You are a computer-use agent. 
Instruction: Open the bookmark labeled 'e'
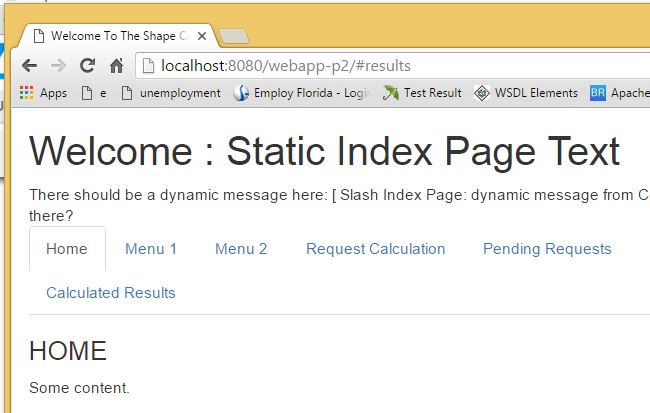click(x=94, y=93)
